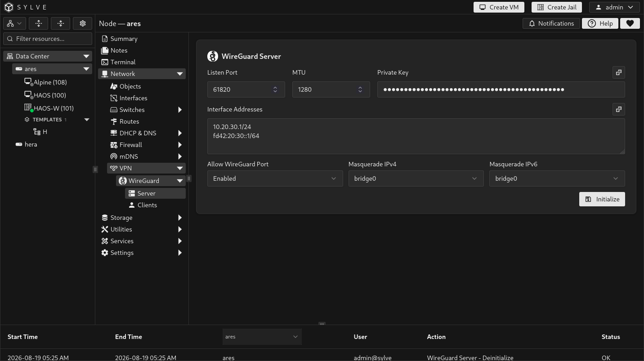Open the Masquerade IPv4 dropdown
This screenshot has height=361, width=644.
click(416, 178)
